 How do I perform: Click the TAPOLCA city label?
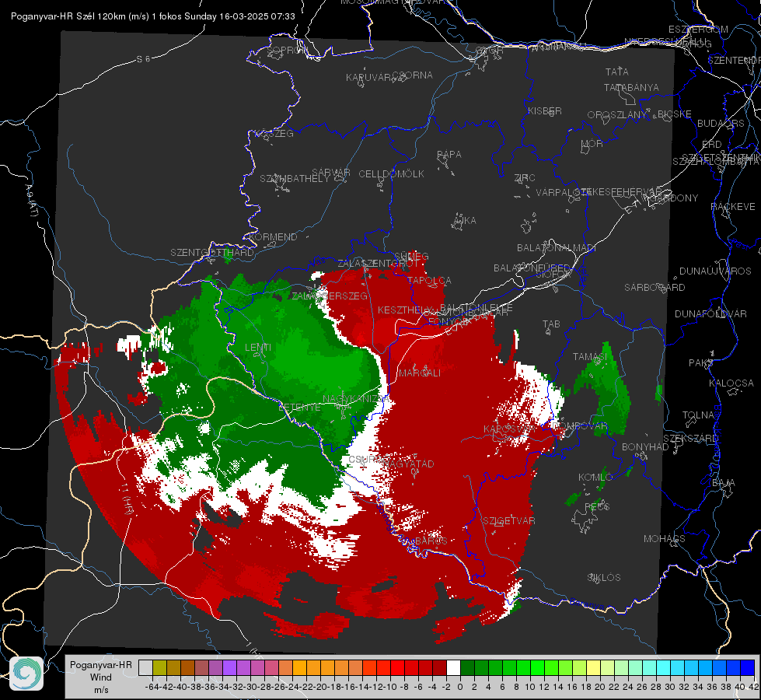point(429,280)
